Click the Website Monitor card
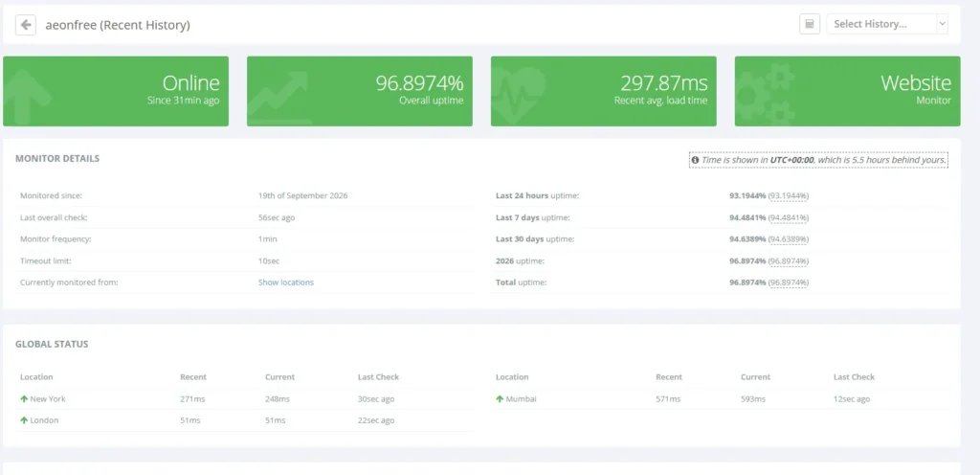 847,91
